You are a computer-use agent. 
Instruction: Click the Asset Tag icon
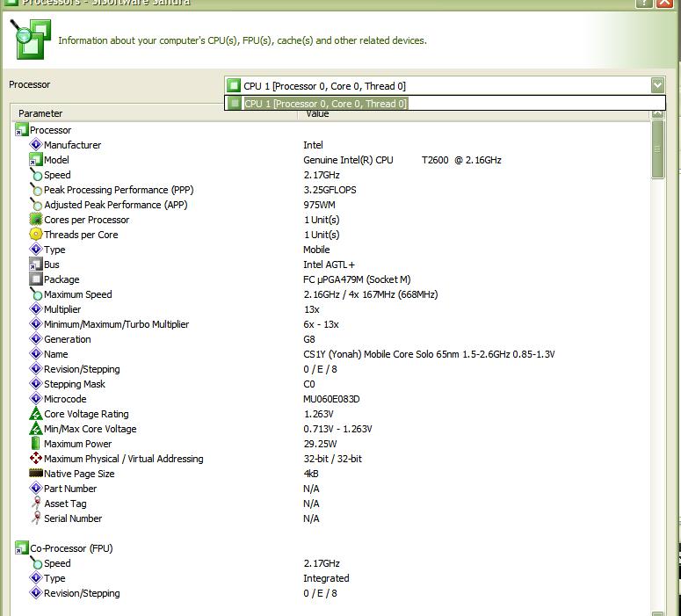37,503
